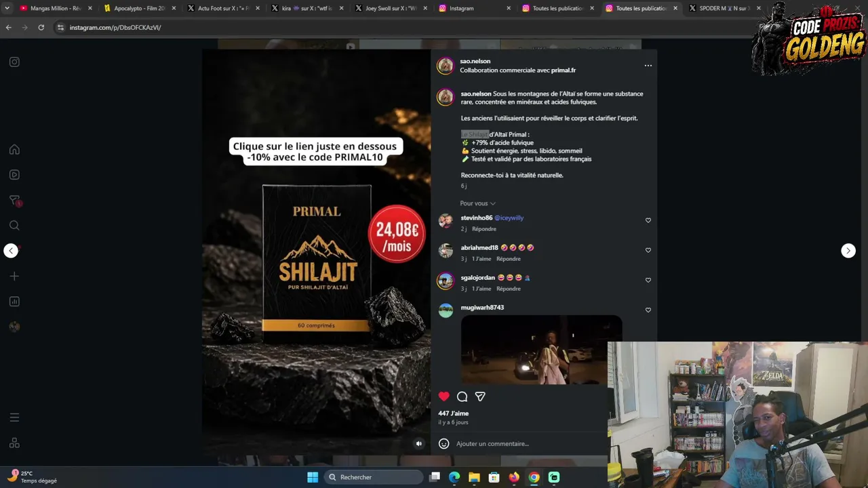Open File Explorer from taskbar
Viewport: 868px width, 488px height.
[474, 477]
